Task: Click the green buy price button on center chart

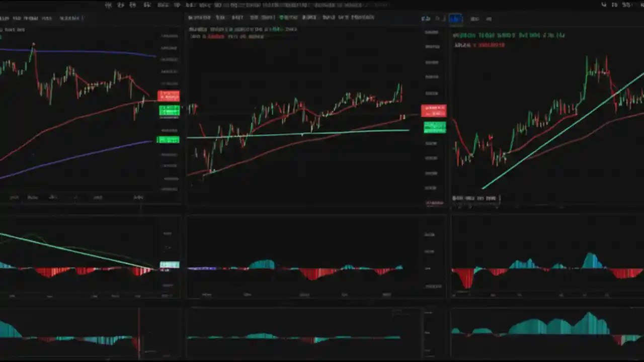Action: (435, 127)
